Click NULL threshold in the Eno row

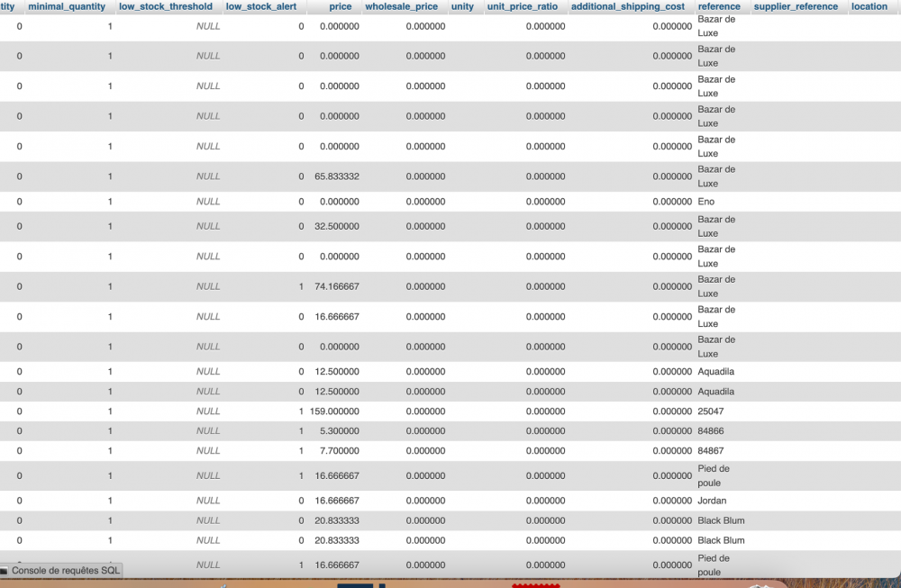(208, 202)
